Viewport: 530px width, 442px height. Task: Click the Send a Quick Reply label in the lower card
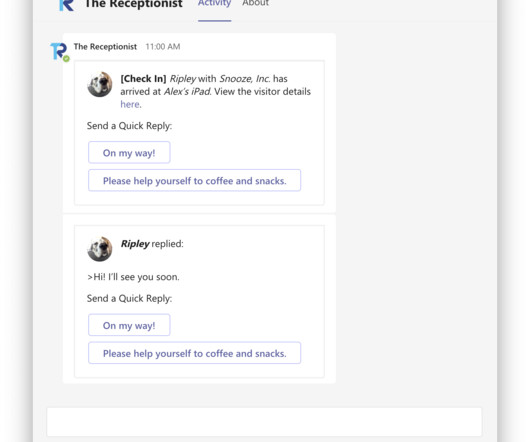(129, 298)
